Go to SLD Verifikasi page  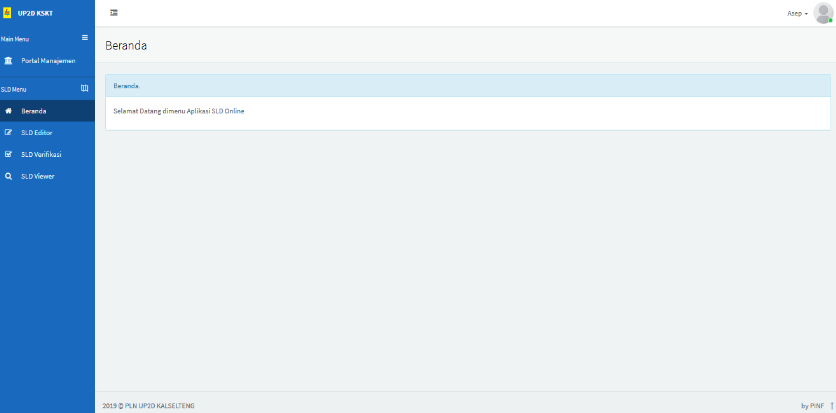[41, 154]
